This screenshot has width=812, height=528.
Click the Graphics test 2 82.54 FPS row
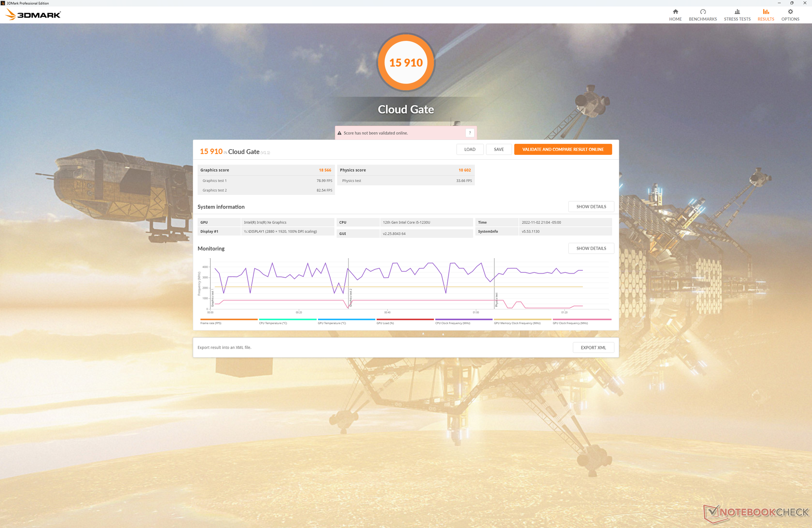pos(267,190)
